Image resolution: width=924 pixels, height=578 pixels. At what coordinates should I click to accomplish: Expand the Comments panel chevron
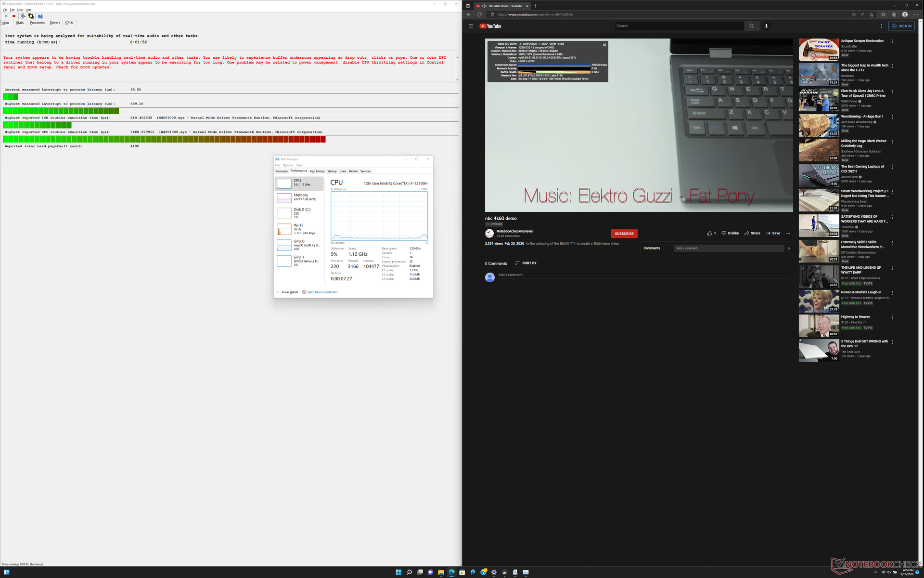click(x=789, y=248)
